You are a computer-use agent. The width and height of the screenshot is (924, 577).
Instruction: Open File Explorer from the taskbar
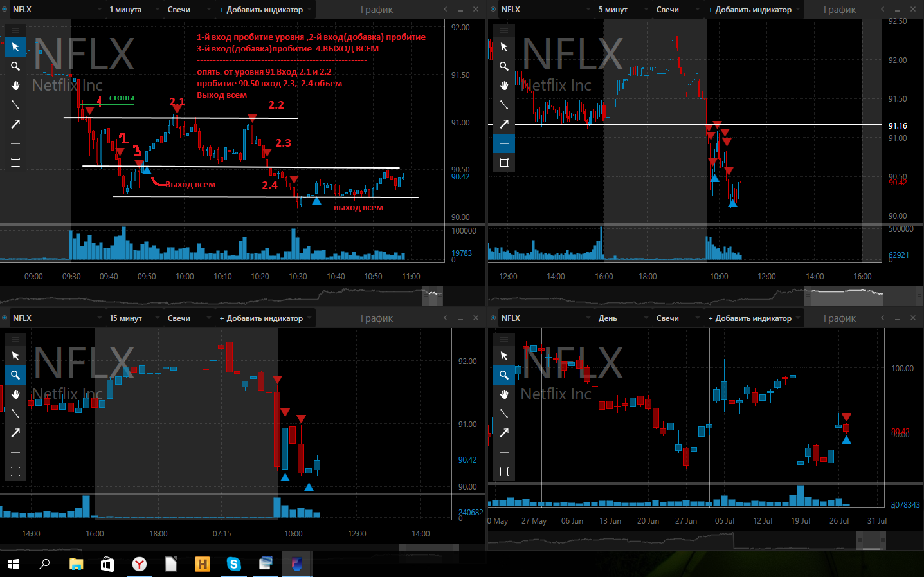pyautogui.click(x=77, y=564)
